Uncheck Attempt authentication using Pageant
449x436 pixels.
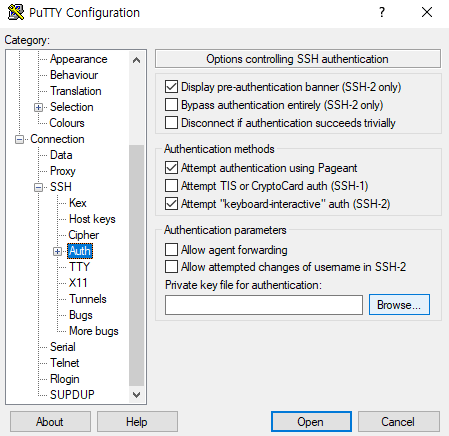coord(171,167)
